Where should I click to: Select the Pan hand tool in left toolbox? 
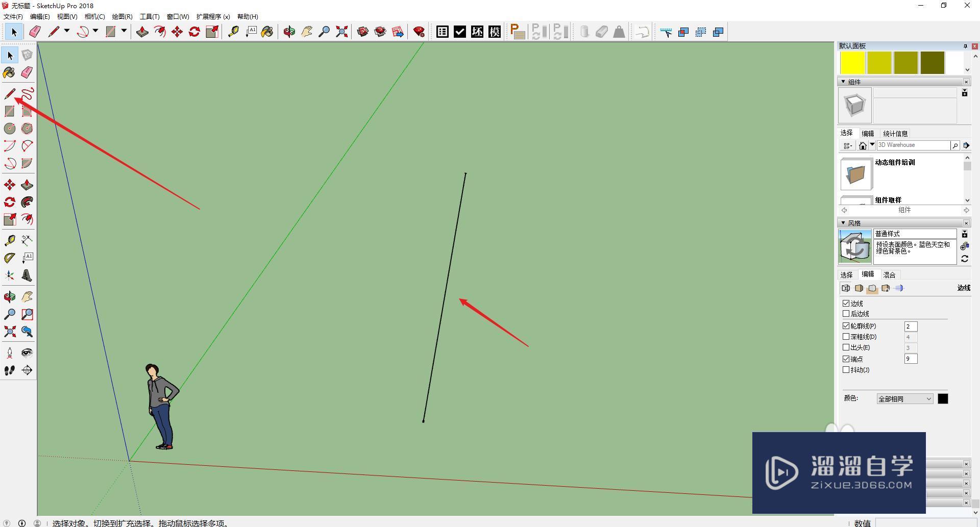(27, 297)
